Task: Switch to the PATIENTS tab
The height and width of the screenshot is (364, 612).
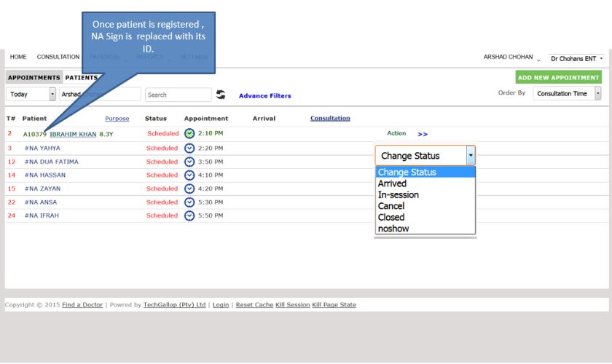Action: point(82,78)
